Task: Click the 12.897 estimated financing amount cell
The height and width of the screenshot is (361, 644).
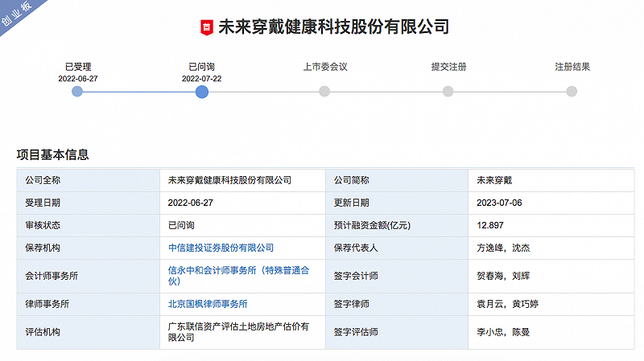Action: (490, 225)
